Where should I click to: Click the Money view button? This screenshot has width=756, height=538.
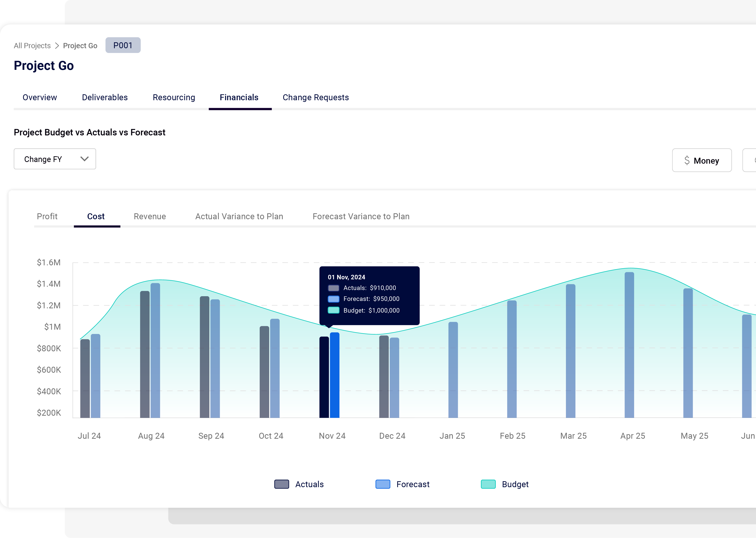coord(702,160)
